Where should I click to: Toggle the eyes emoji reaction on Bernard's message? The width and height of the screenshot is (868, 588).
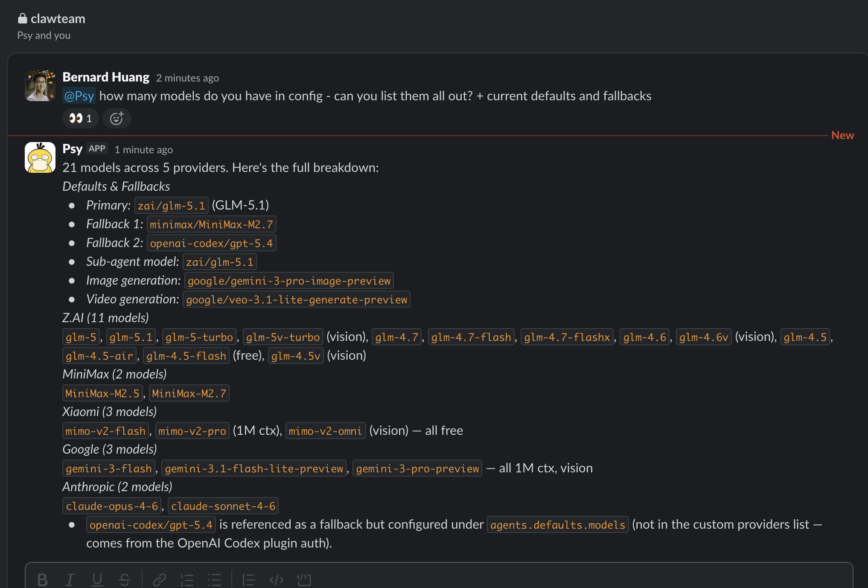tap(80, 118)
